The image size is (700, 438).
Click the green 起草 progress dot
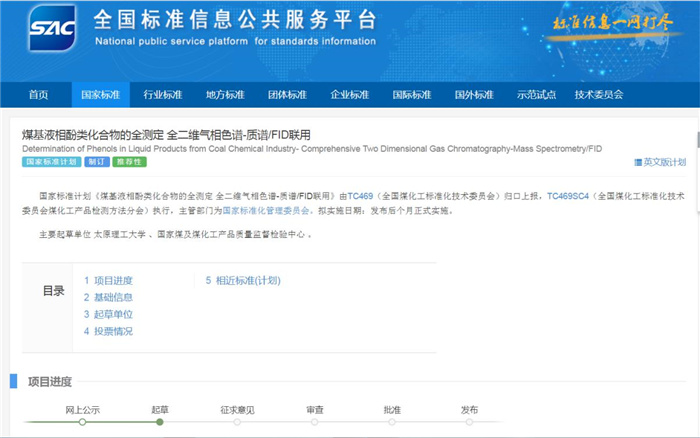pyautogui.click(x=160, y=422)
